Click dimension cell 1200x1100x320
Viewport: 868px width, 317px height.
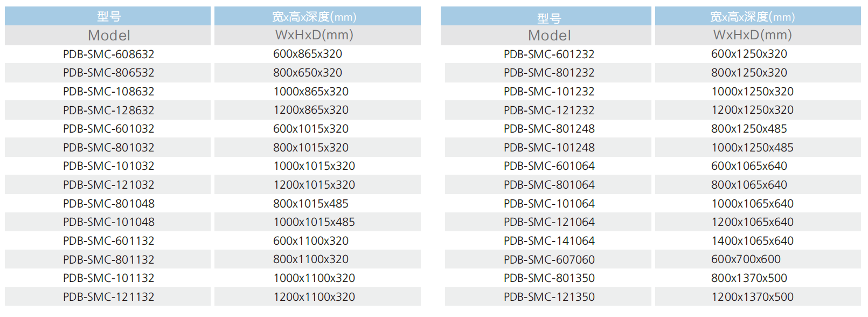click(317, 297)
